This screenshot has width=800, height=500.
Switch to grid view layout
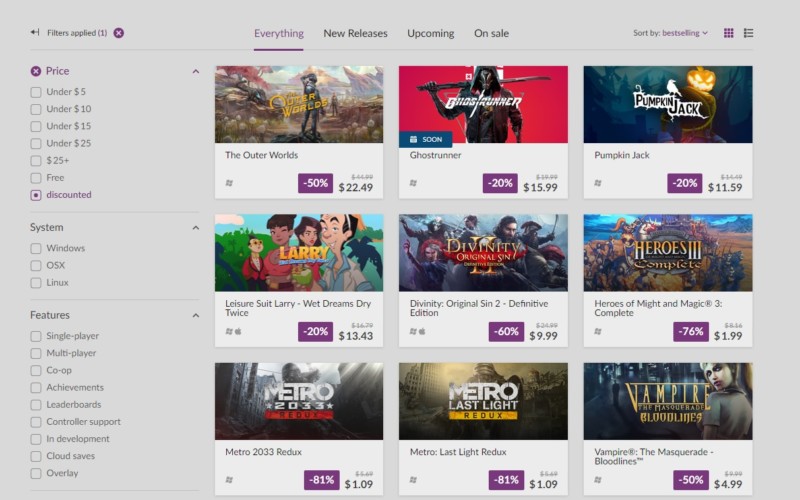[729, 33]
